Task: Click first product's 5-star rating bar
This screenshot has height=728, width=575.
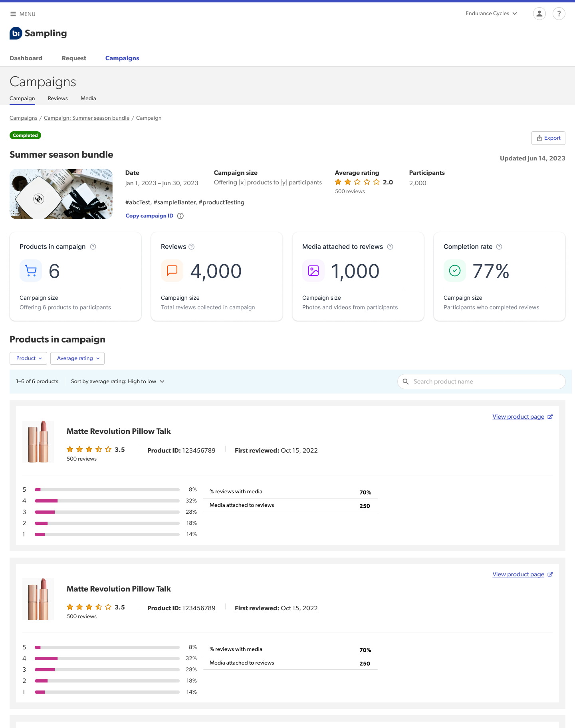Action: (x=107, y=490)
